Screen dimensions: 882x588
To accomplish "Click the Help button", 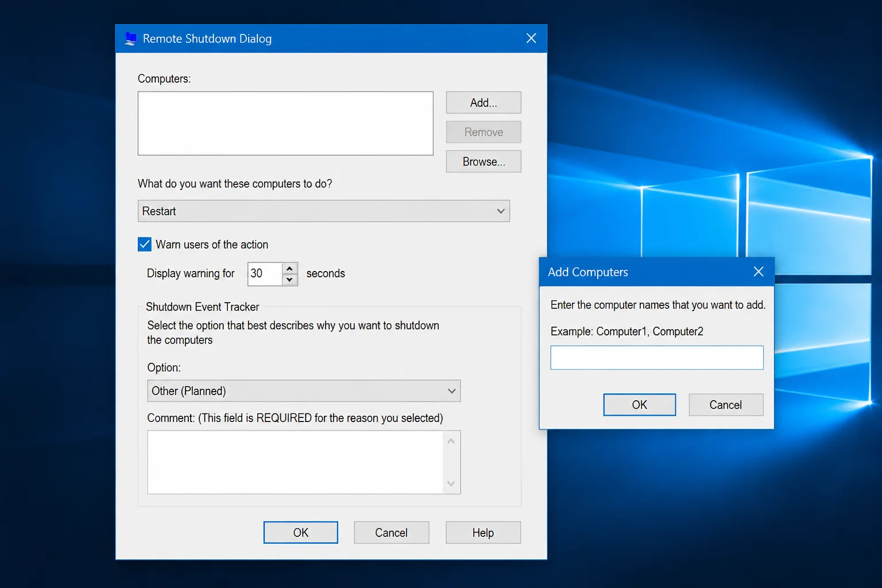I will pos(483,532).
